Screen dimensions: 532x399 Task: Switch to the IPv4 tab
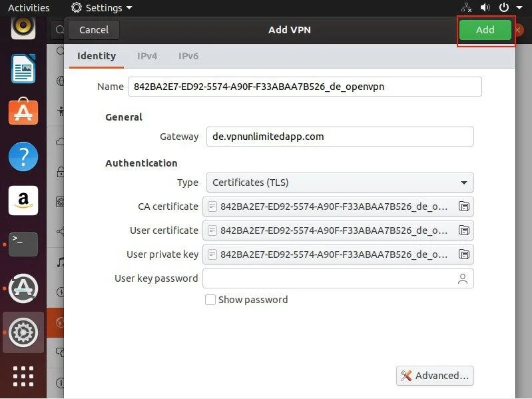[x=147, y=56]
